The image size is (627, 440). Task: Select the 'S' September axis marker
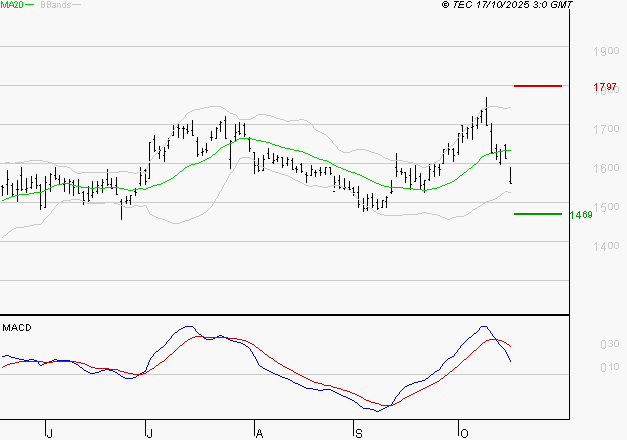358,432
